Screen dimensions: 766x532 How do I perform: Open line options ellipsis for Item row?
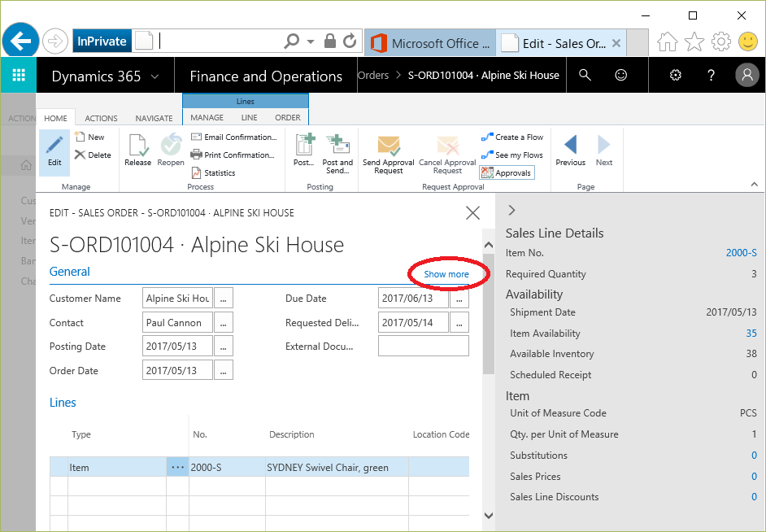coord(177,467)
